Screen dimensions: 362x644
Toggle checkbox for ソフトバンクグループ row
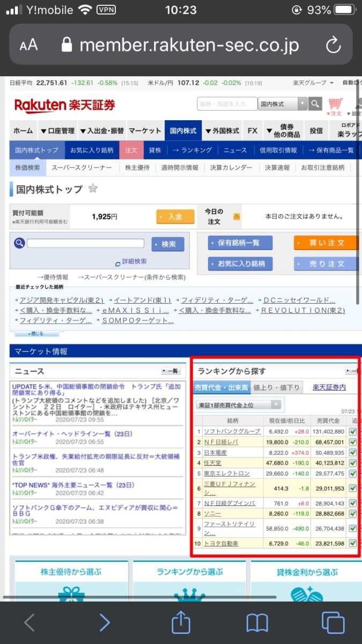click(x=353, y=431)
